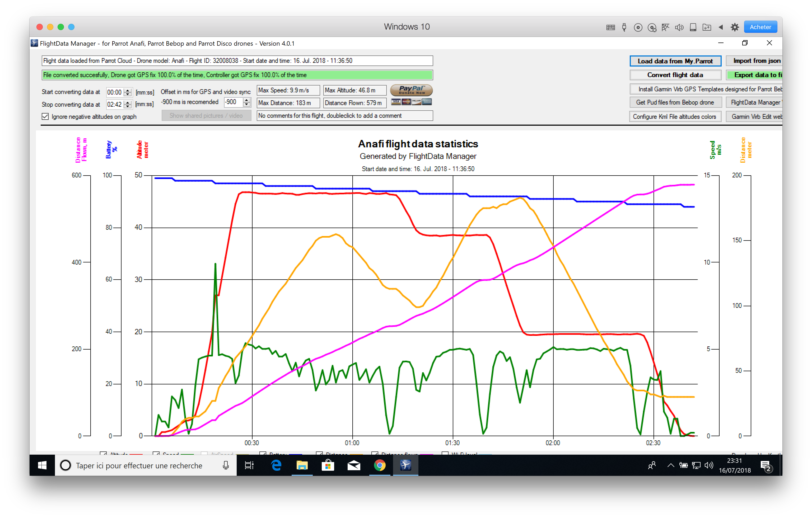
Task: Click the taskbar search box Taper ici
Action: [x=146, y=465]
